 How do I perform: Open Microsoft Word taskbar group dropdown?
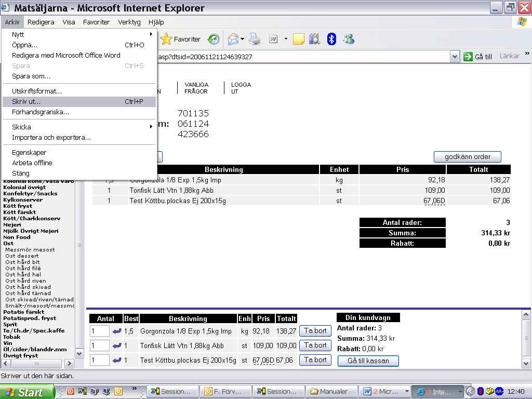[407, 392]
